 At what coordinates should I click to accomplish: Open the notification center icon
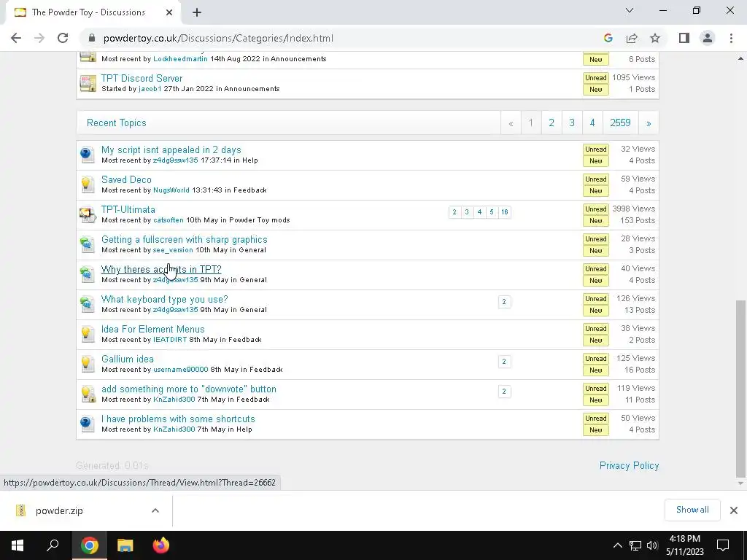pos(723,545)
